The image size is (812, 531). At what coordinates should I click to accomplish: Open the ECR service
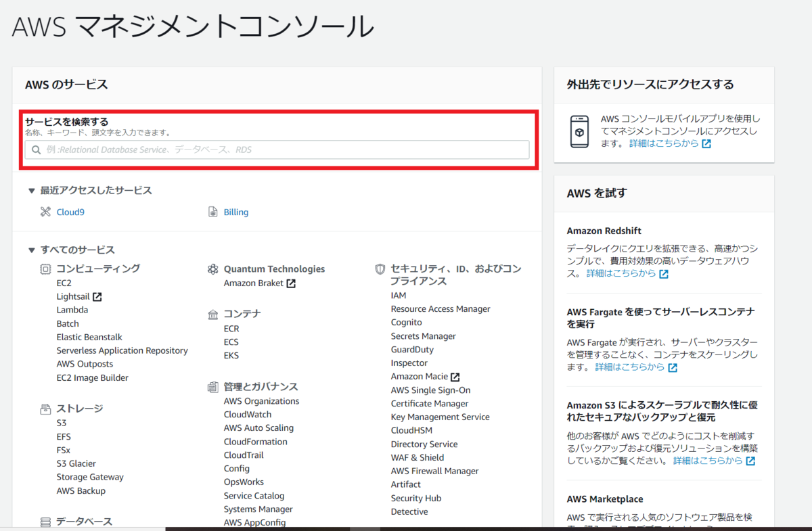pyautogui.click(x=231, y=328)
